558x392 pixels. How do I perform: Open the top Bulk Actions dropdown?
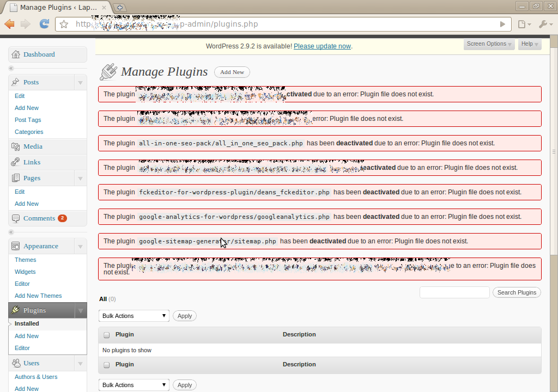[x=134, y=316]
